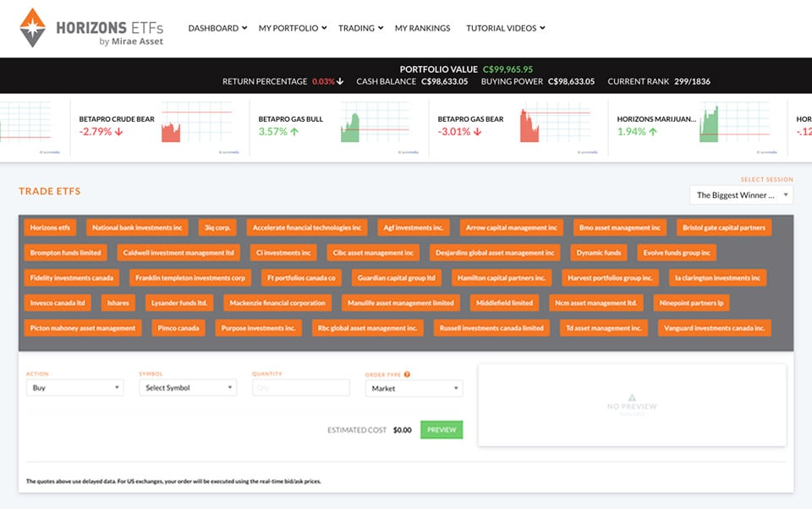Select Middlefield limited tag
The height and width of the screenshot is (509, 812).
(504, 303)
